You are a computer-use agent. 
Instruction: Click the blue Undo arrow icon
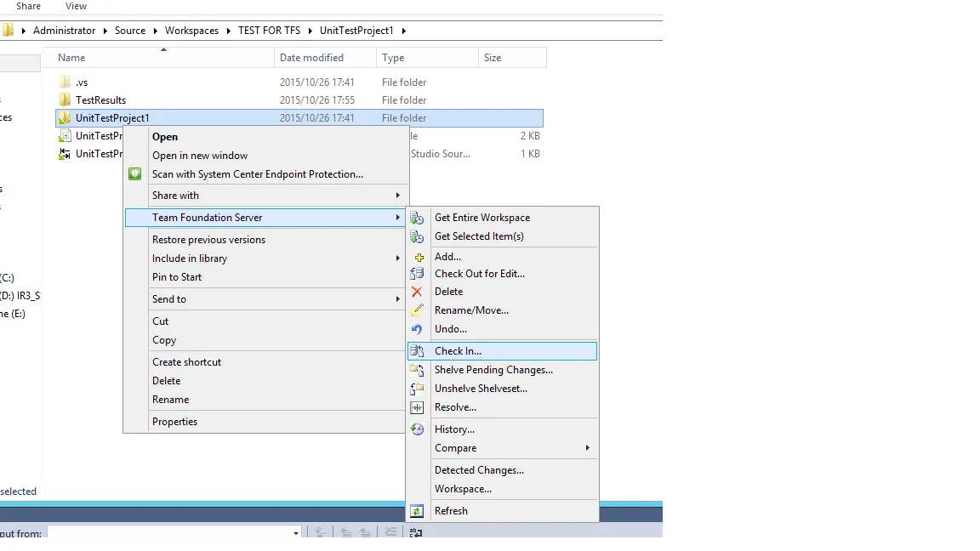click(417, 329)
